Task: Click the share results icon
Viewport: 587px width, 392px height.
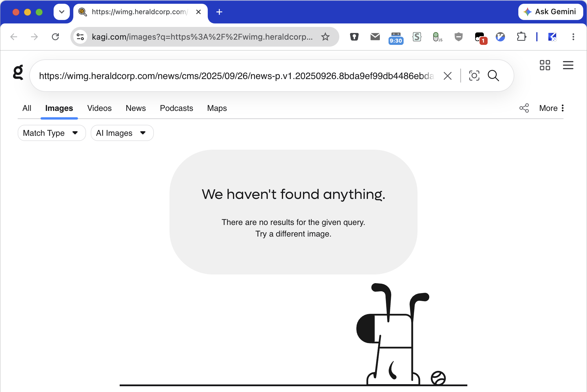Action: point(524,108)
